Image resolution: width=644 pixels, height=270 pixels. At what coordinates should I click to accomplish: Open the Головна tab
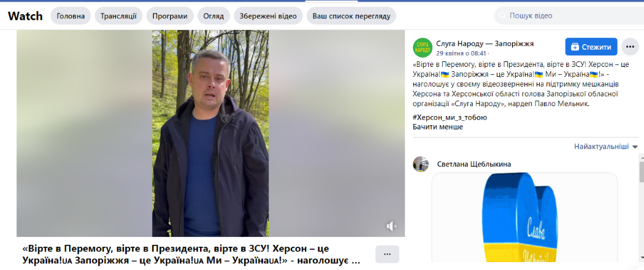[x=71, y=16]
